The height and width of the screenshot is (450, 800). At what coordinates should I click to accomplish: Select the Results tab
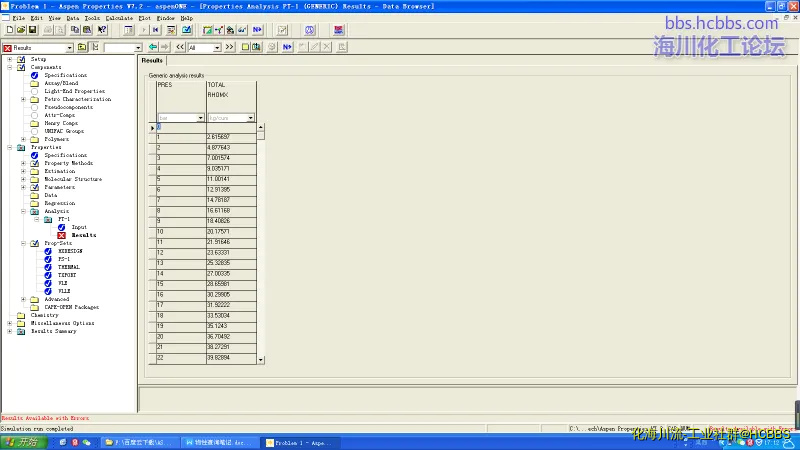(152, 60)
